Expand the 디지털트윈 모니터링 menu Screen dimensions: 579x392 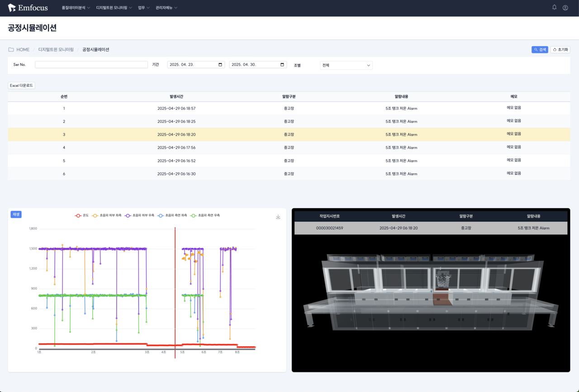[114, 8]
